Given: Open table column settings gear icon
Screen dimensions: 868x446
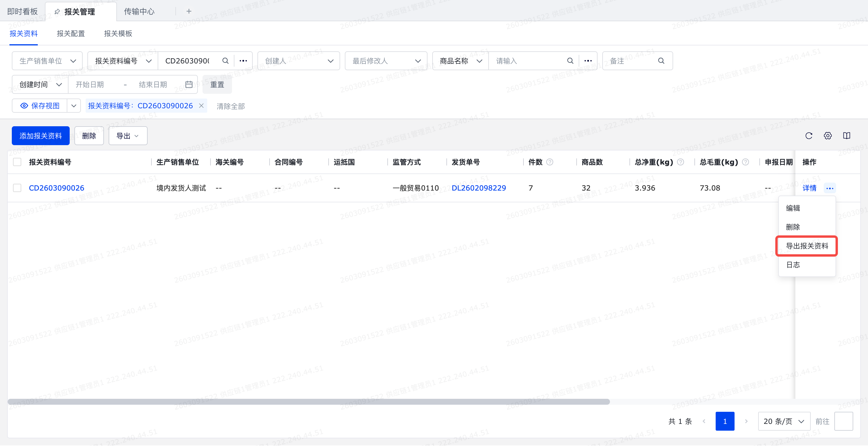Looking at the screenshot, I should click(828, 136).
